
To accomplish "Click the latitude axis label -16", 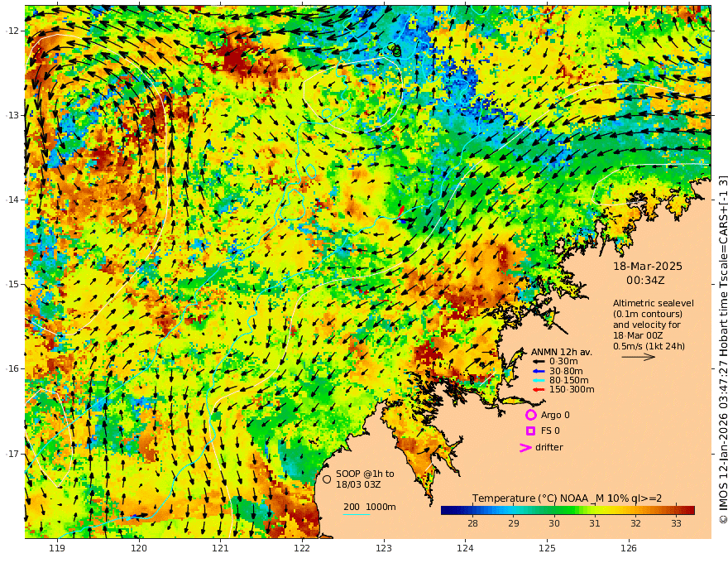I will click(x=12, y=368).
